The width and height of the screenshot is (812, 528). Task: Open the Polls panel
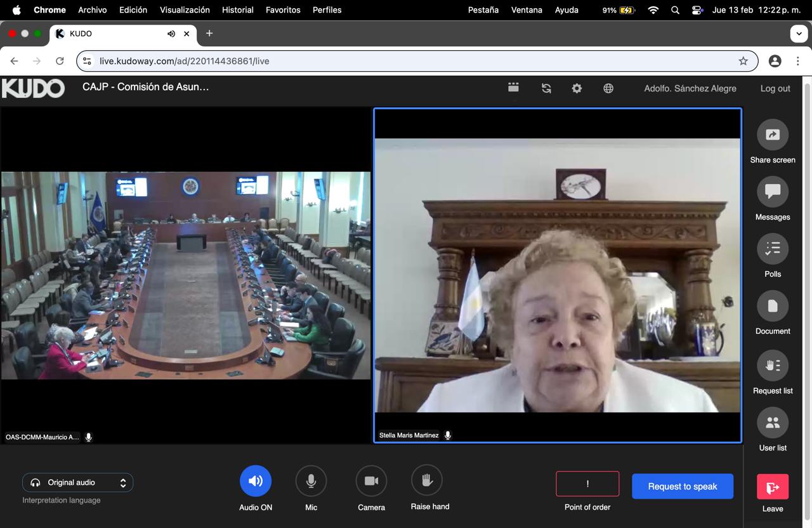(x=772, y=249)
